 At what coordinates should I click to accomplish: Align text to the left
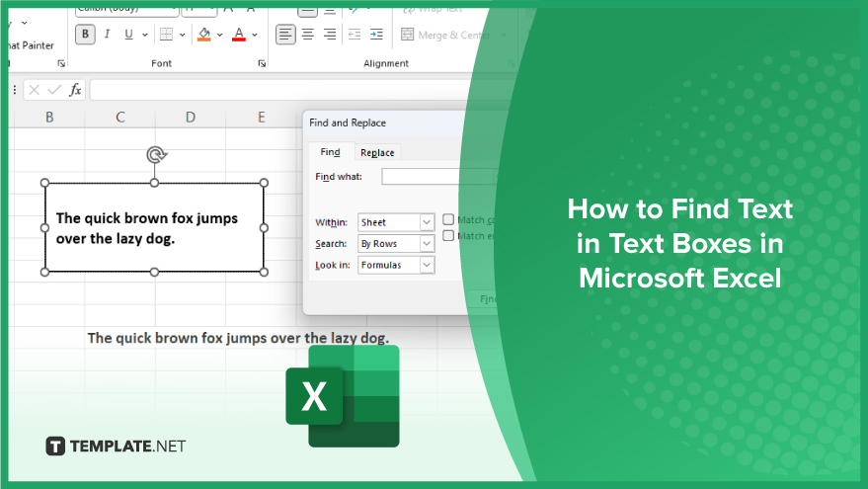tap(285, 35)
